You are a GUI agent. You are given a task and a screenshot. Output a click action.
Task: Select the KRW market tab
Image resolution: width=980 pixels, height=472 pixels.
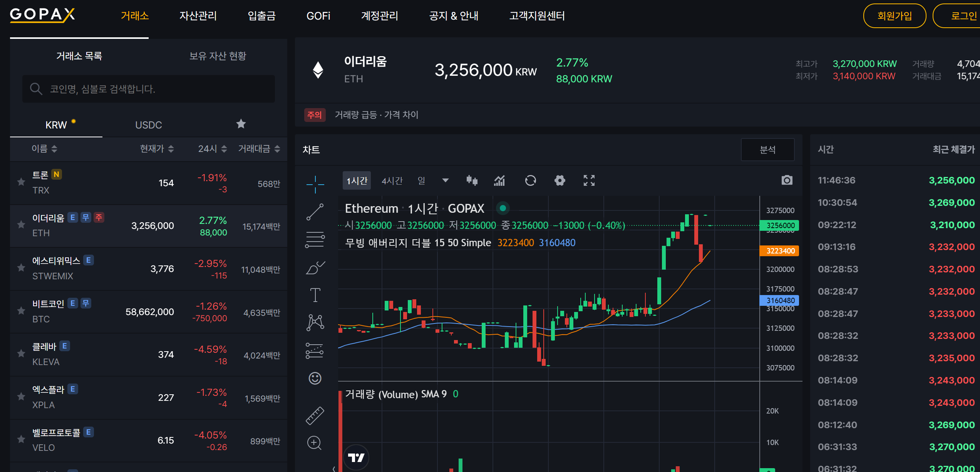coord(56,125)
